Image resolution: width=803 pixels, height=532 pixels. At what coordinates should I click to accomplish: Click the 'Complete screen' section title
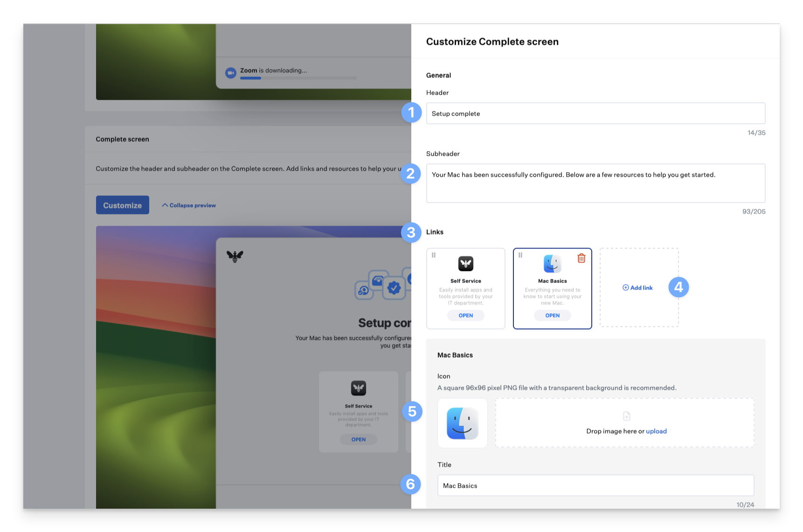(123, 139)
